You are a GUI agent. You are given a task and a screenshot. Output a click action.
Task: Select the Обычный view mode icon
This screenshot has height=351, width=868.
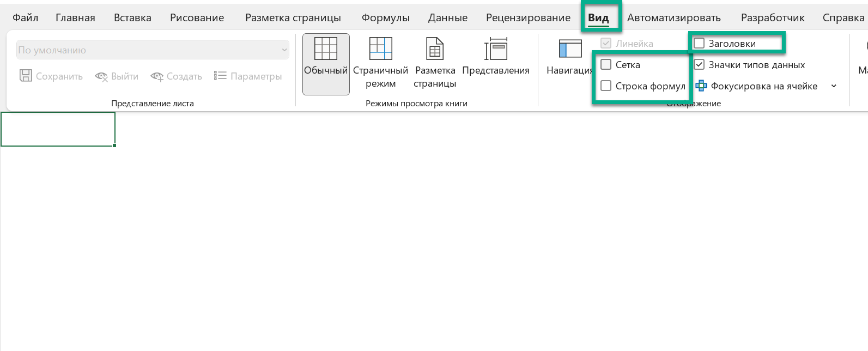[x=325, y=49]
